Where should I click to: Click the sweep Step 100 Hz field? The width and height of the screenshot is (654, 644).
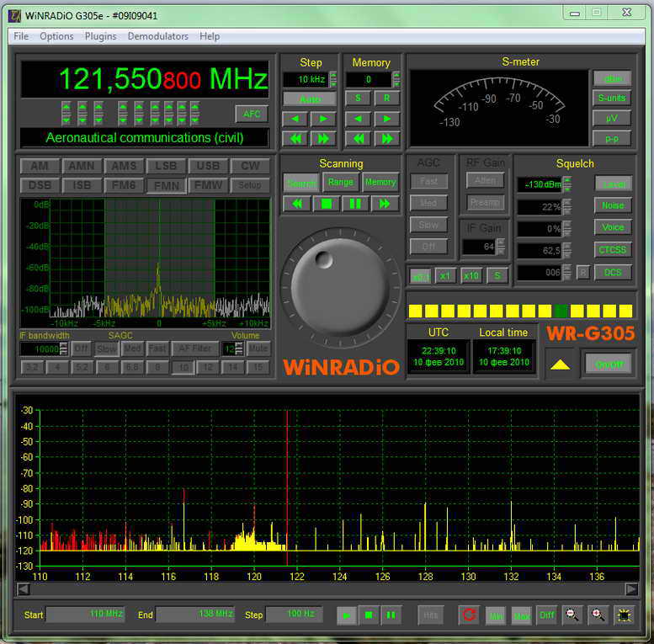click(294, 615)
